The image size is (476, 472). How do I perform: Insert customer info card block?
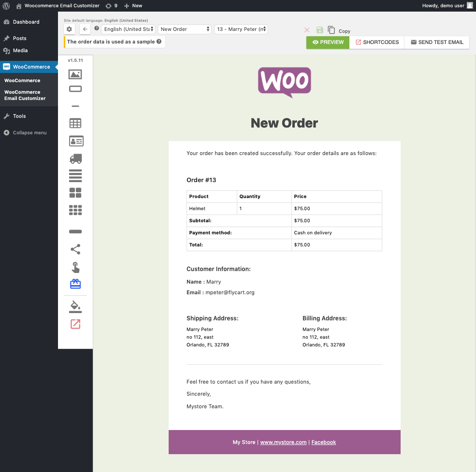click(x=76, y=141)
